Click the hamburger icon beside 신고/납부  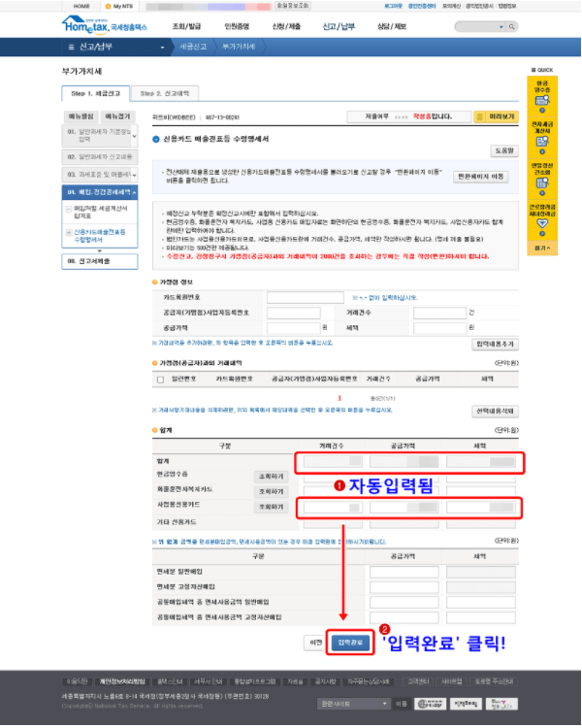point(71,47)
